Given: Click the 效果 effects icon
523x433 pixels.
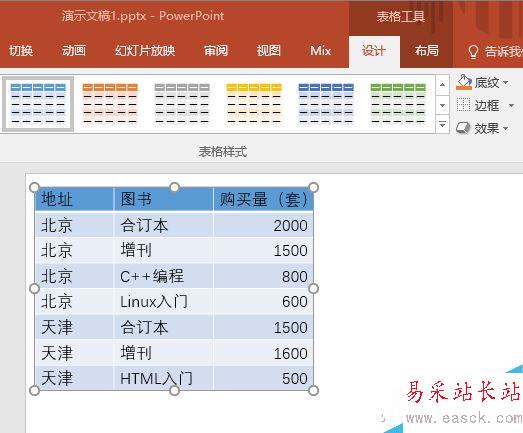Looking at the screenshot, I should pyautogui.click(x=463, y=128).
